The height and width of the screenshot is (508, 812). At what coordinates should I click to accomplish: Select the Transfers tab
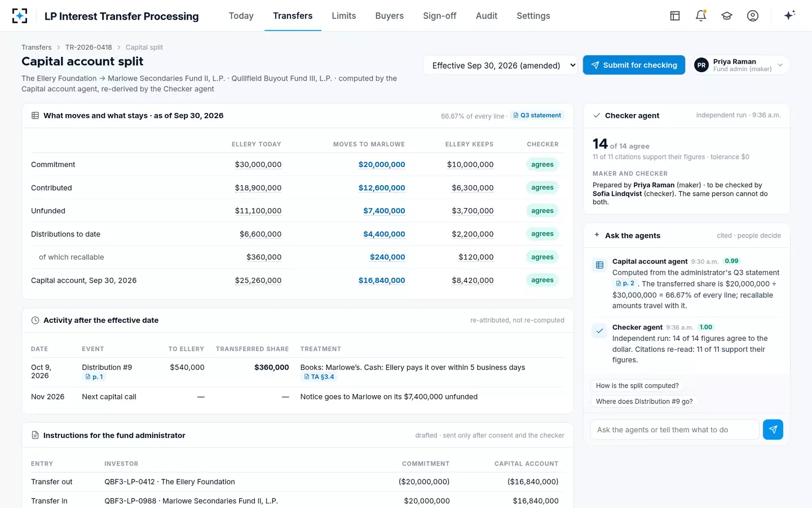coord(293,16)
